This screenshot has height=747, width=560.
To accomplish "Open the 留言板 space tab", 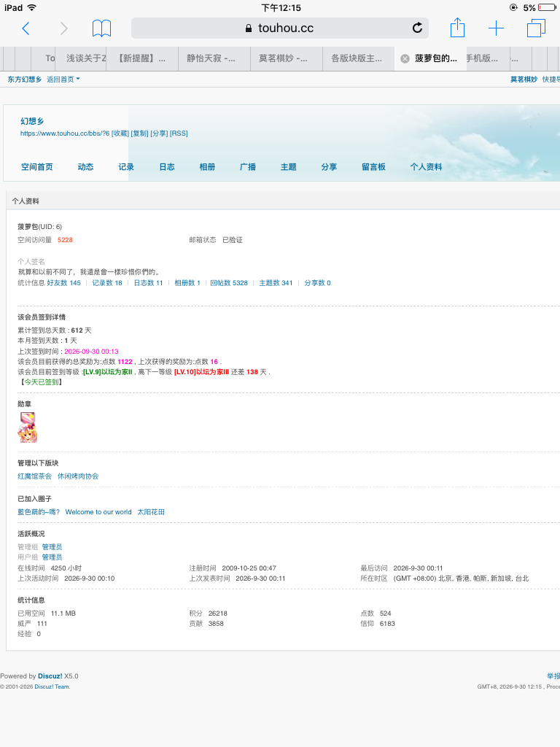I will 373,167.
